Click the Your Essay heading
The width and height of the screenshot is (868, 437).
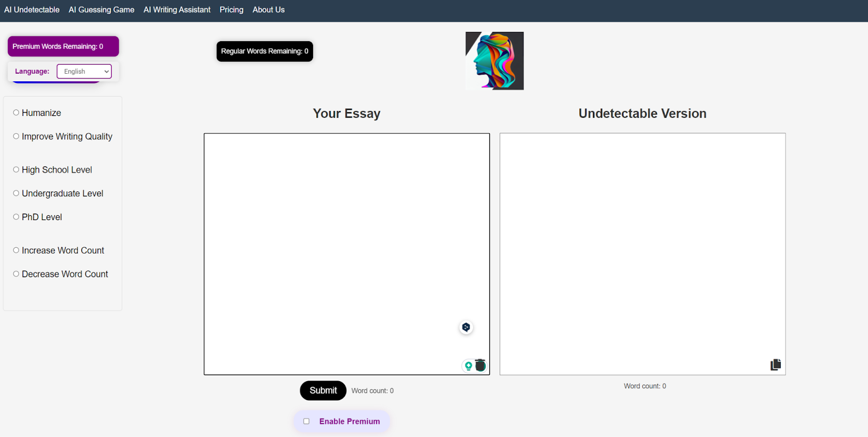347,113
